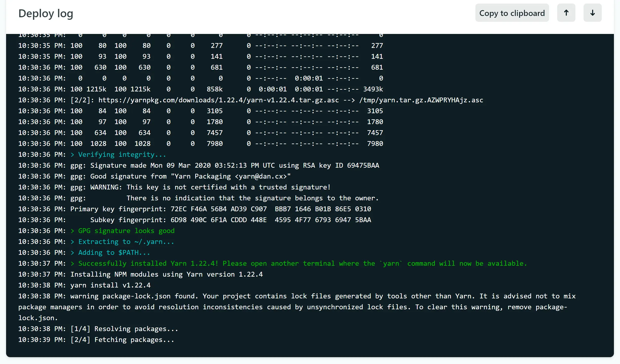The width and height of the screenshot is (620, 364).
Task: Click the 'Extracting to ~/.yarn...' line
Action: [126, 242]
